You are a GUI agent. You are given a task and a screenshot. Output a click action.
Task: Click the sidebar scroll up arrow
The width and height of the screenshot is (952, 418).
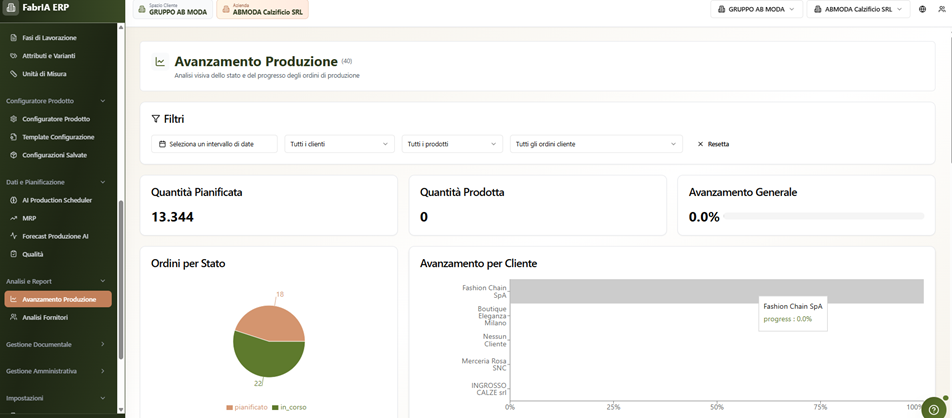[121, 27]
